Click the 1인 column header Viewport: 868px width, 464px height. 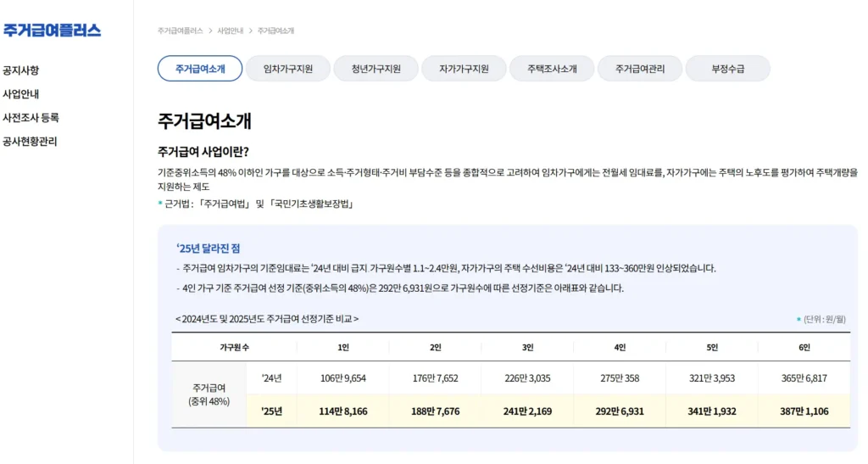(x=343, y=348)
